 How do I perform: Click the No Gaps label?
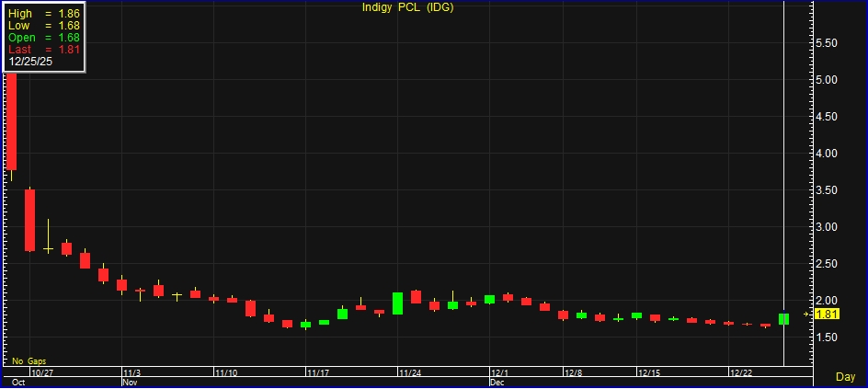(29, 361)
